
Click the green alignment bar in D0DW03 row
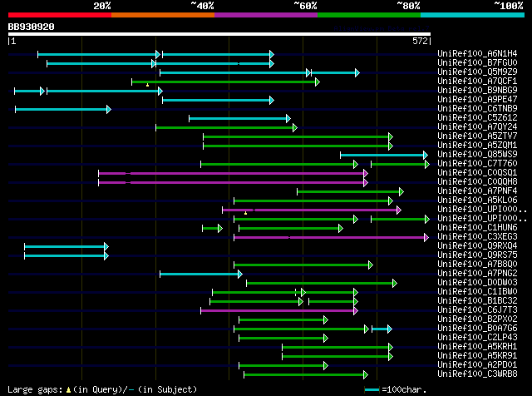[x=322, y=283]
